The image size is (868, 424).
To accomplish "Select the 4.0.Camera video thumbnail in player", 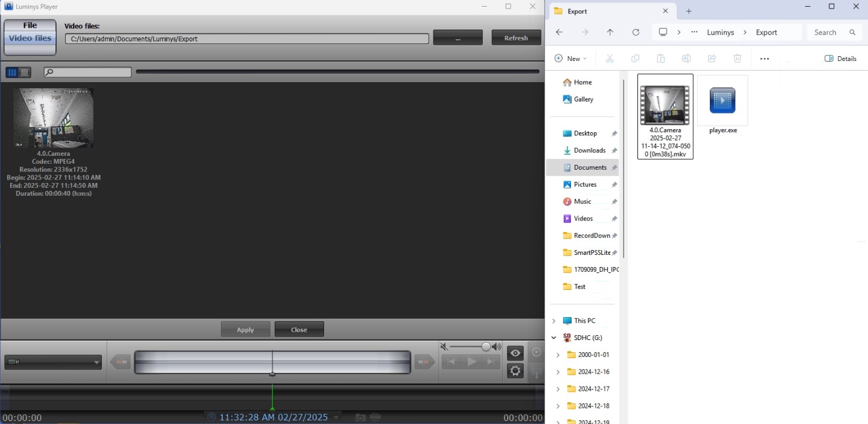I will [53, 118].
